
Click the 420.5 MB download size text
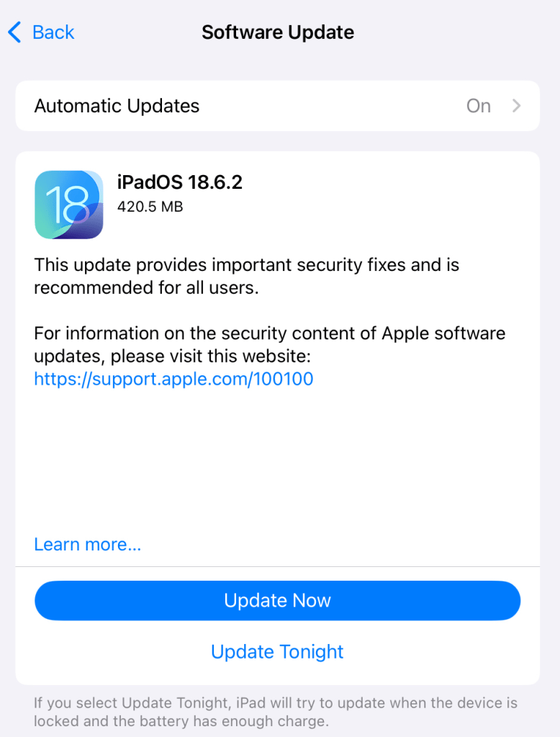click(150, 207)
